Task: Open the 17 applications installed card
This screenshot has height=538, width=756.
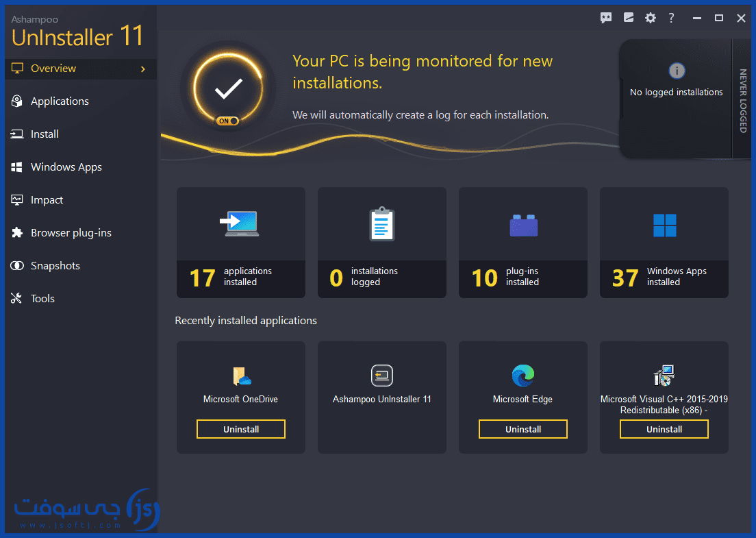Action: point(241,242)
